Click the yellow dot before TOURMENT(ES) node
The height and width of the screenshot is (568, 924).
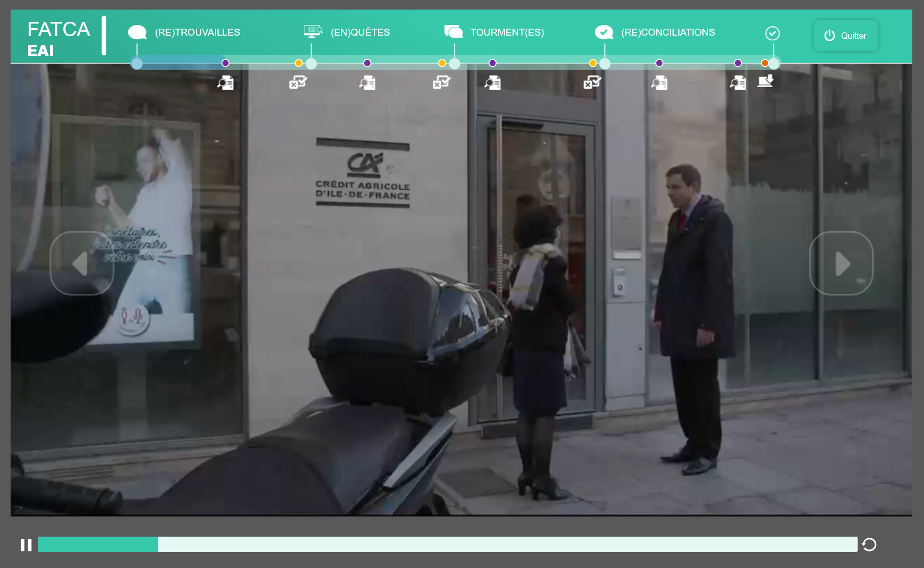coord(442,63)
